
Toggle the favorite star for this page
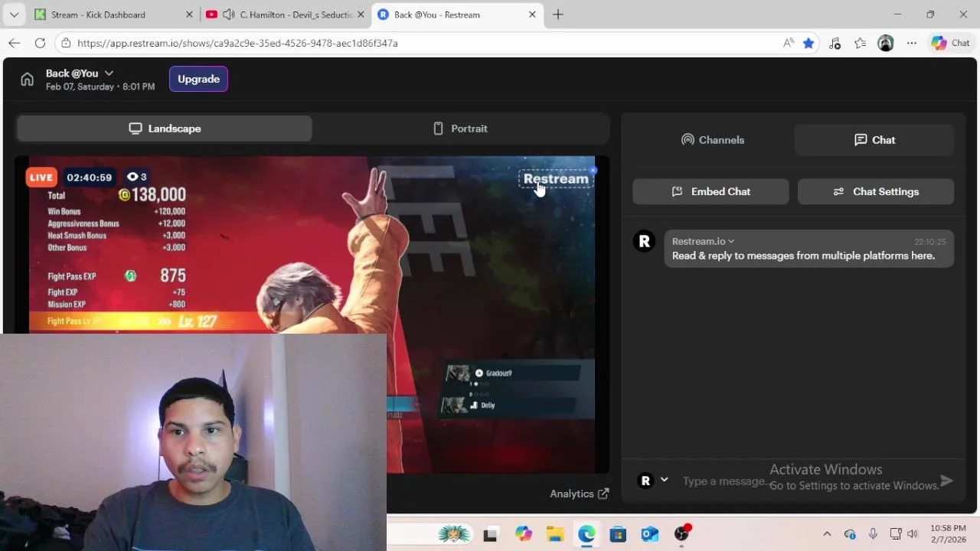(x=808, y=43)
